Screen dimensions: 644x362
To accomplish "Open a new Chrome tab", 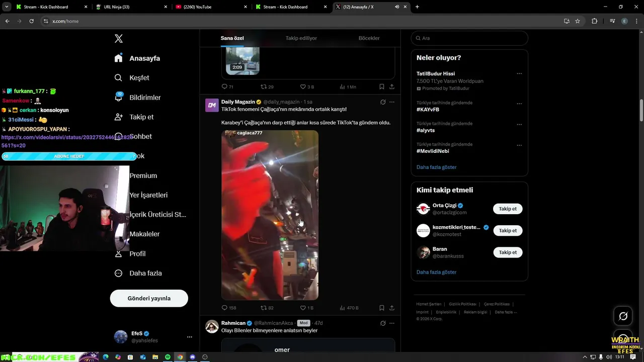I will [x=417, y=7].
